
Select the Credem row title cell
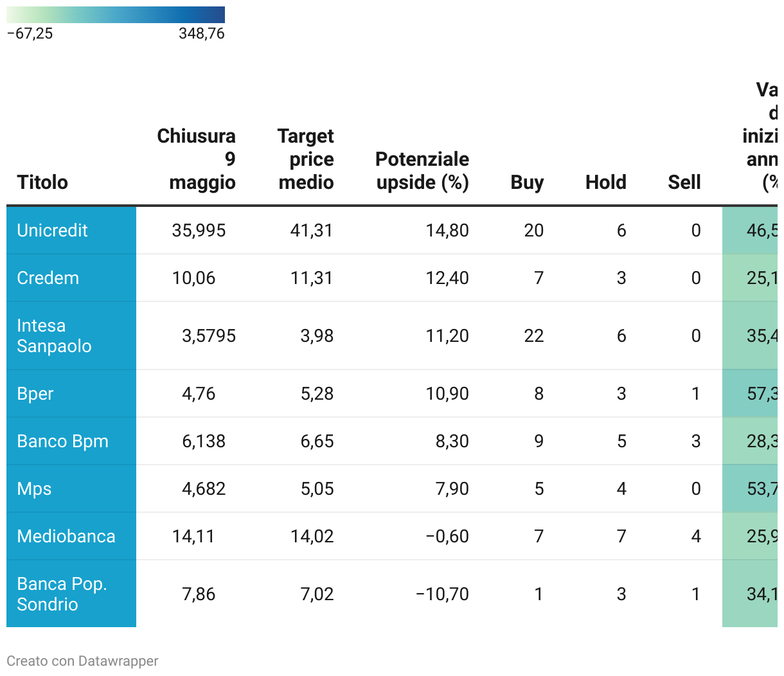click(x=48, y=278)
